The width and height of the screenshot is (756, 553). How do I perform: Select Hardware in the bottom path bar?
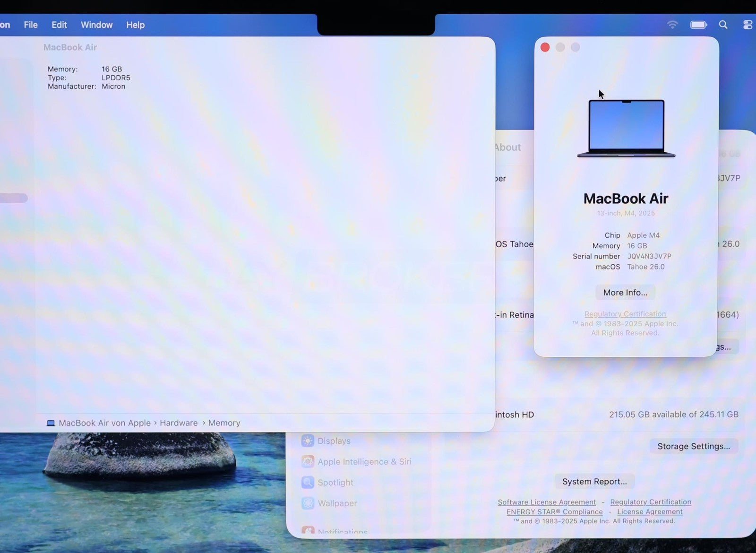(179, 423)
